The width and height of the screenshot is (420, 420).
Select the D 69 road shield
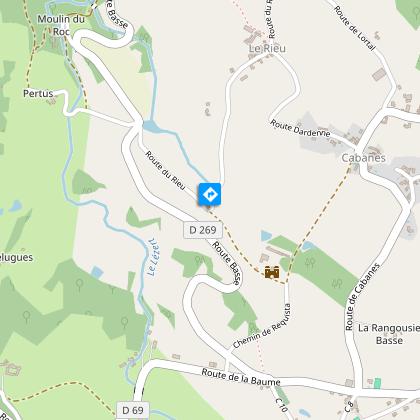pos(133,410)
